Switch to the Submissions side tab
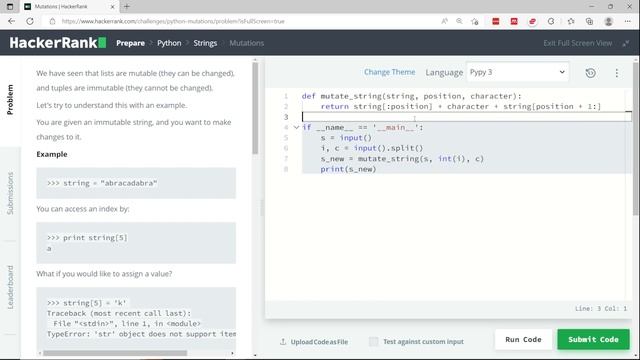Screen dimensions: 640x360 (x=10, y=193)
